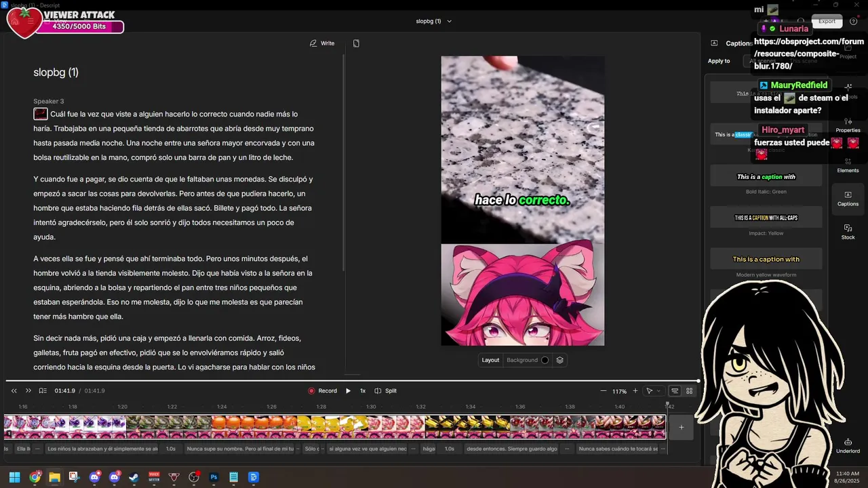Click the paragraph starting 'Sin decir nada más'
The image size is (868, 488).
(x=174, y=352)
